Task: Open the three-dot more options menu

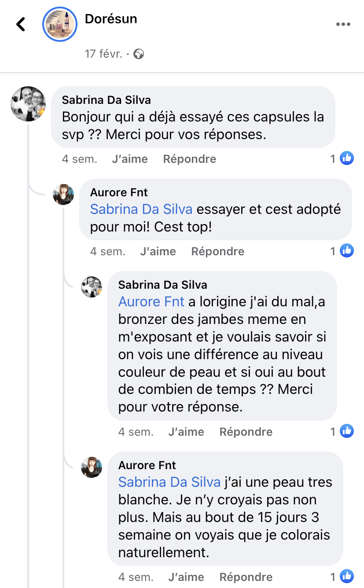Action: pos(343,24)
